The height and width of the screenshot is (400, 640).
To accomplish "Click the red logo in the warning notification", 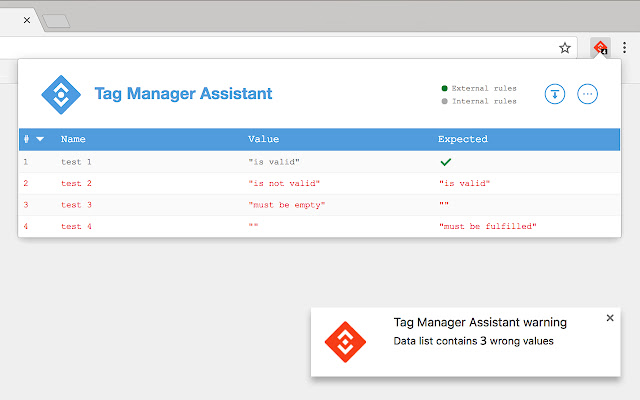I will (x=345, y=342).
